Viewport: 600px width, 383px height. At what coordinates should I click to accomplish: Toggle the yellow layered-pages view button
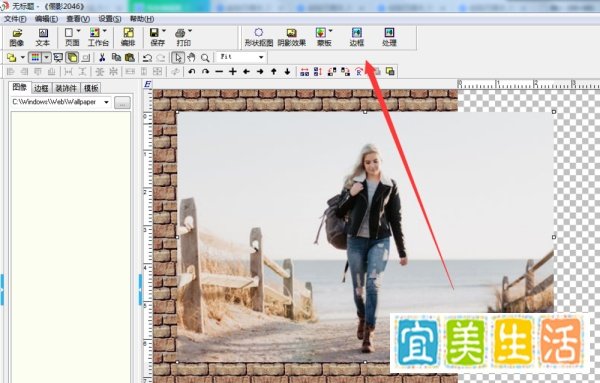[x=72, y=57]
